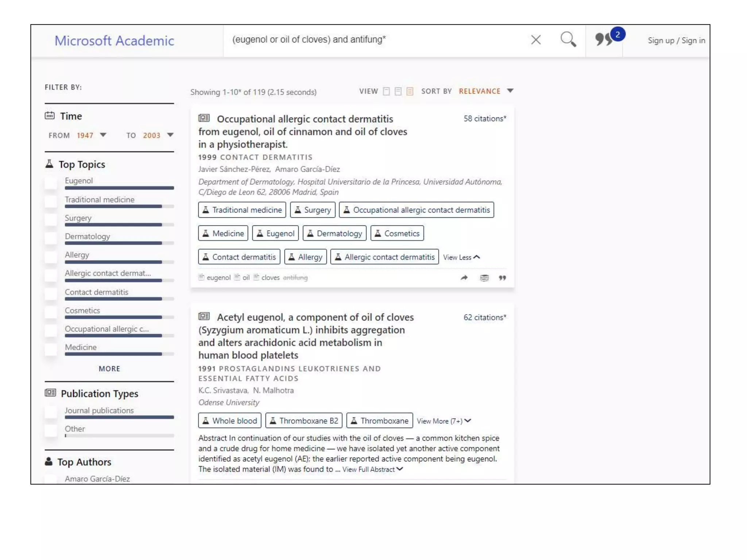
Task: Check Journal publications filter
Action: [51, 412]
